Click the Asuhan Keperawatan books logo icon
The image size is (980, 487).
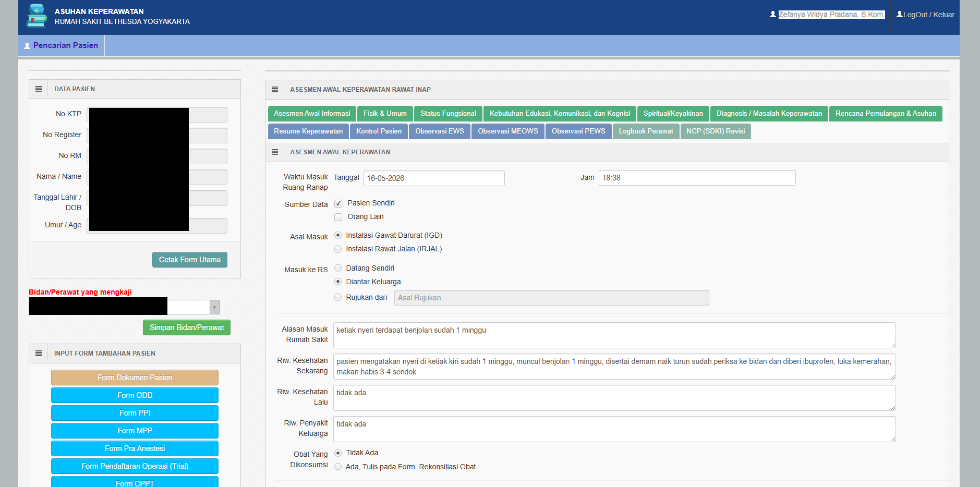click(x=37, y=16)
